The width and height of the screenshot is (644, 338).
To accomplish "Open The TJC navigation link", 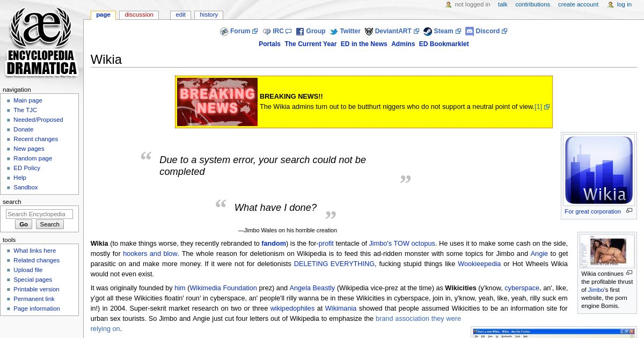I will coord(25,110).
